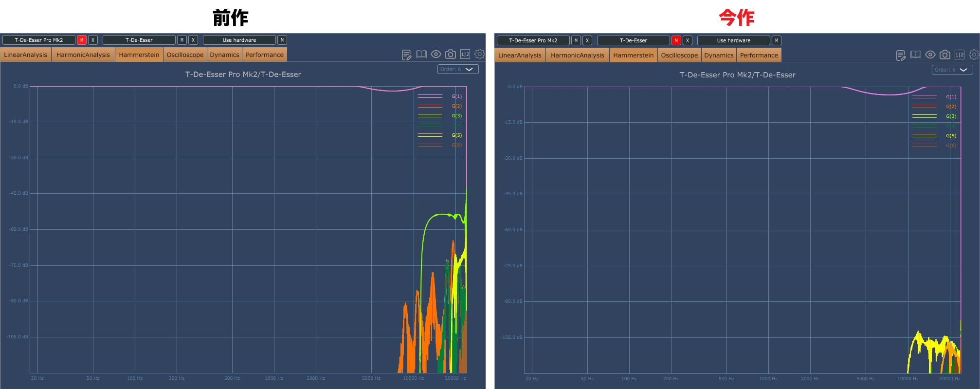Viewport: 980px width, 389px height.
Task: Click the G(3) legend color line in left graph
Action: [430, 116]
